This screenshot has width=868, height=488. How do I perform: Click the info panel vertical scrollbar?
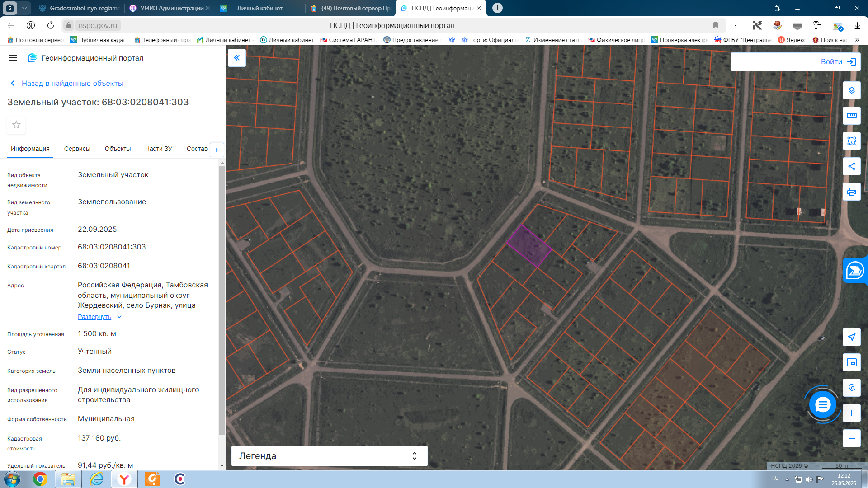coord(222,300)
